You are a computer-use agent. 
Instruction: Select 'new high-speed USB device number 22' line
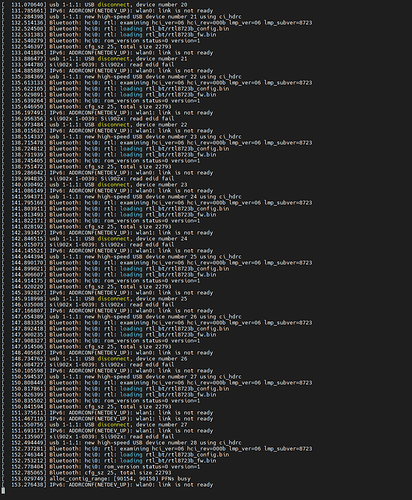[121, 77]
